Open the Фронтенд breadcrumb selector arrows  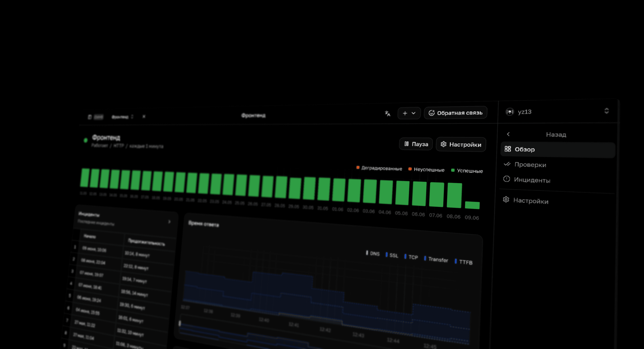pos(132,117)
